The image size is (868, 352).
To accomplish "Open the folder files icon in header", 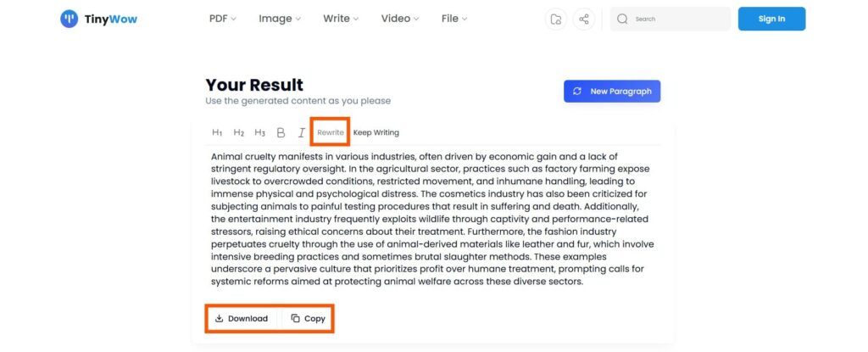I will coord(556,19).
